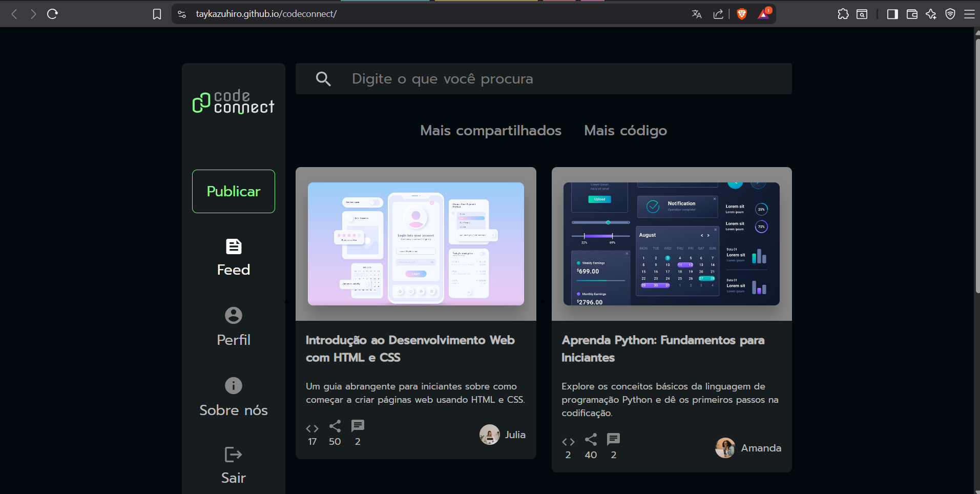Click the share icon on the HTML post

coord(335,426)
